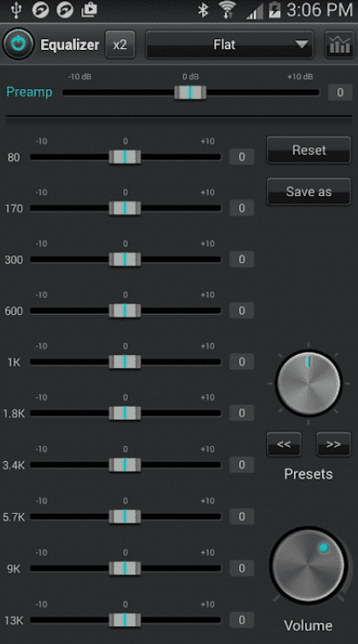The image size is (358, 644).
Task: Click the Volume knob
Action: pos(309,566)
